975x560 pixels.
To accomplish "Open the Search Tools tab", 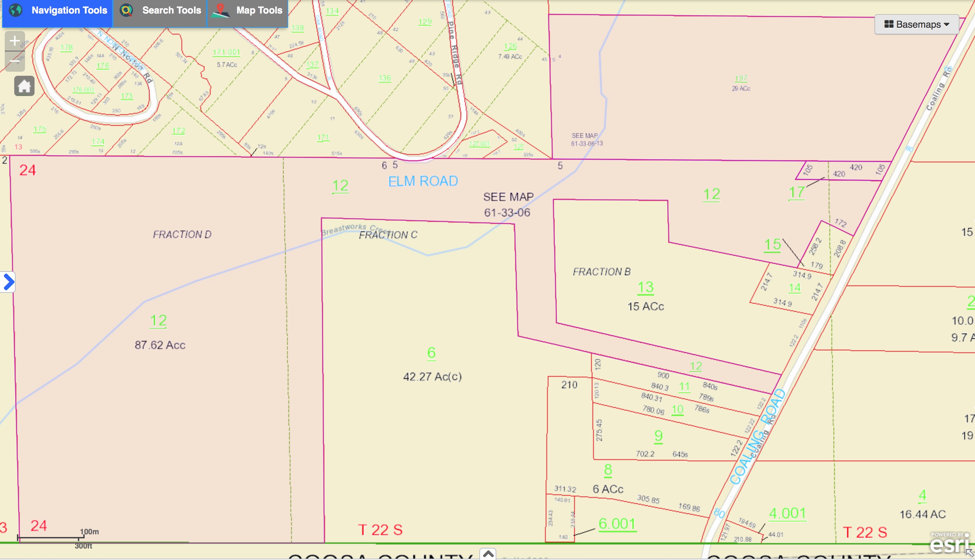I will click(171, 10).
